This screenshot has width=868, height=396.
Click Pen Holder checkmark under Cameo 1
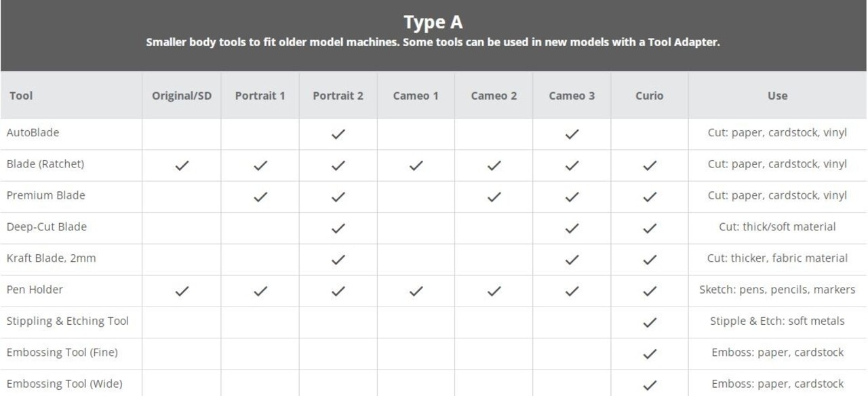pos(416,291)
